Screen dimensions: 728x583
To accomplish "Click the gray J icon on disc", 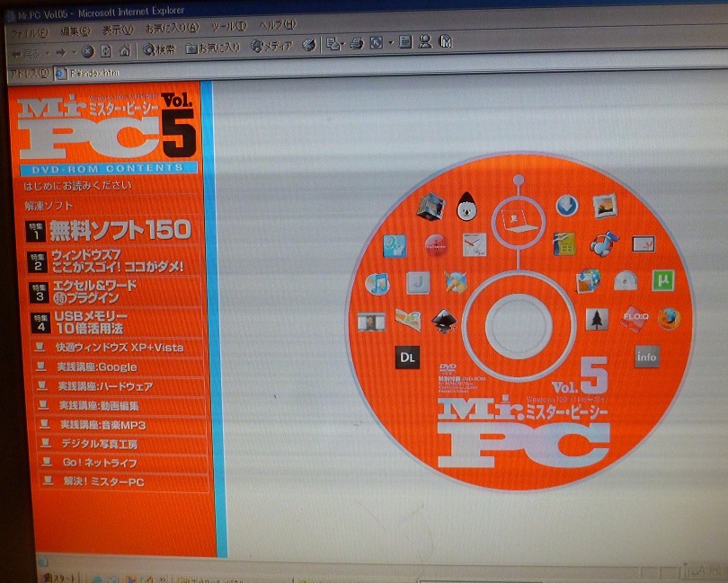I will pos(418,282).
